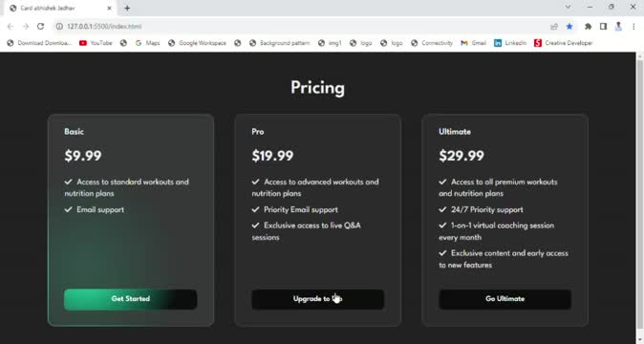Click the share page icon in address bar

(x=554, y=26)
